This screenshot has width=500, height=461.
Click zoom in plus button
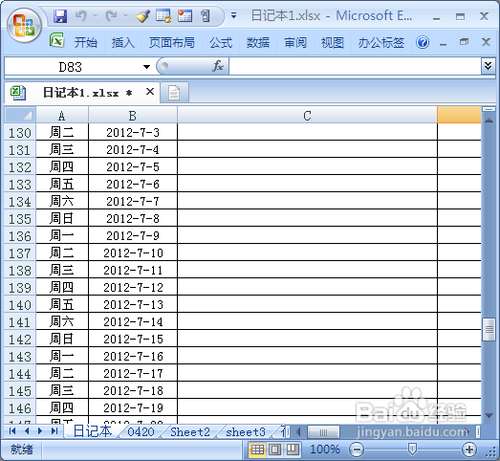click(x=469, y=450)
